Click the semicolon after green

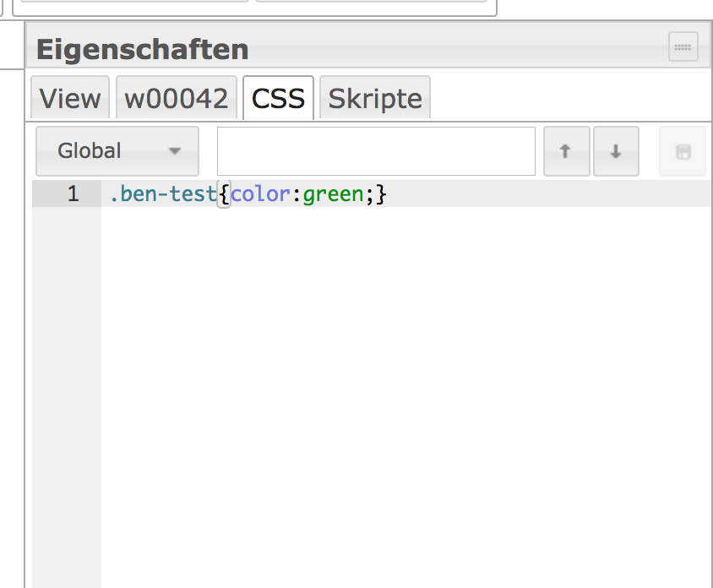coord(369,194)
